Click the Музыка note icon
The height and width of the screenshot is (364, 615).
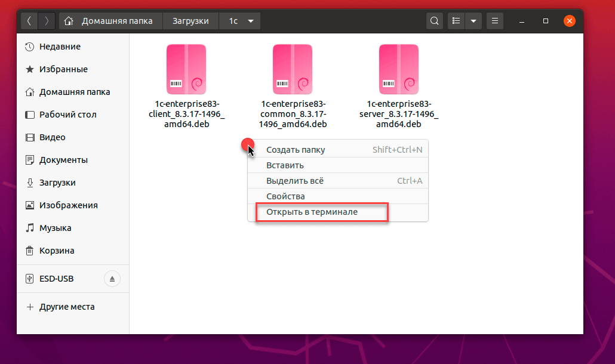pos(29,228)
